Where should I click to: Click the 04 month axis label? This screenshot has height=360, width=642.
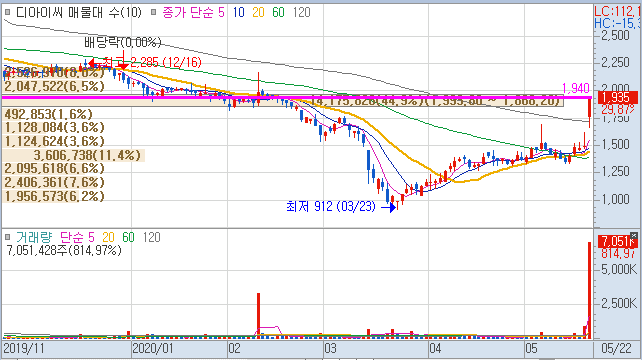pyautogui.click(x=435, y=349)
